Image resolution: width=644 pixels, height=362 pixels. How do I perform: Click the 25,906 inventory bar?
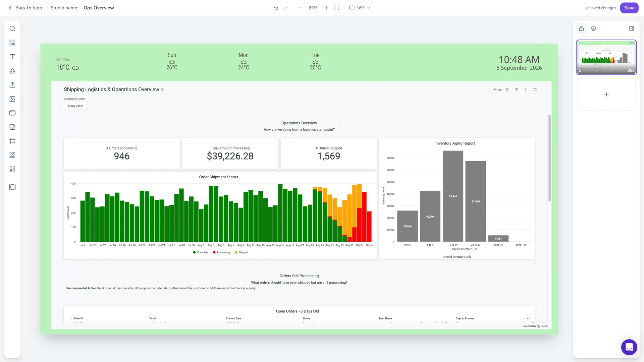pos(407,226)
